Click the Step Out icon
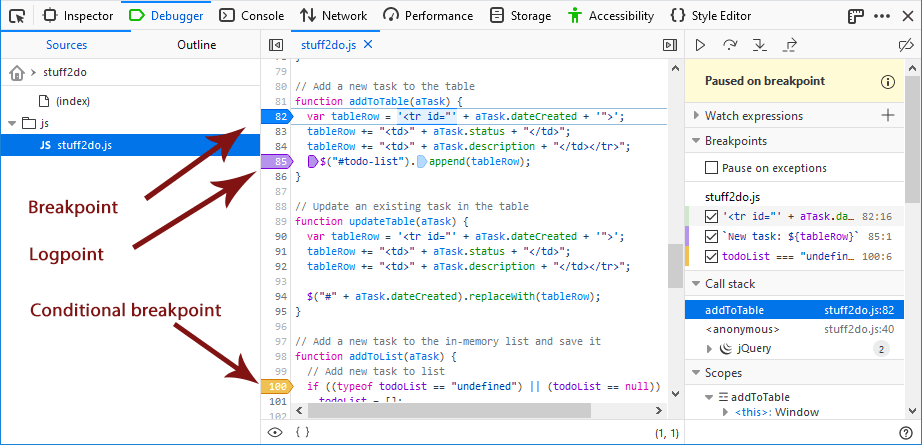The image size is (922, 445). pyautogui.click(x=790, y=45)
